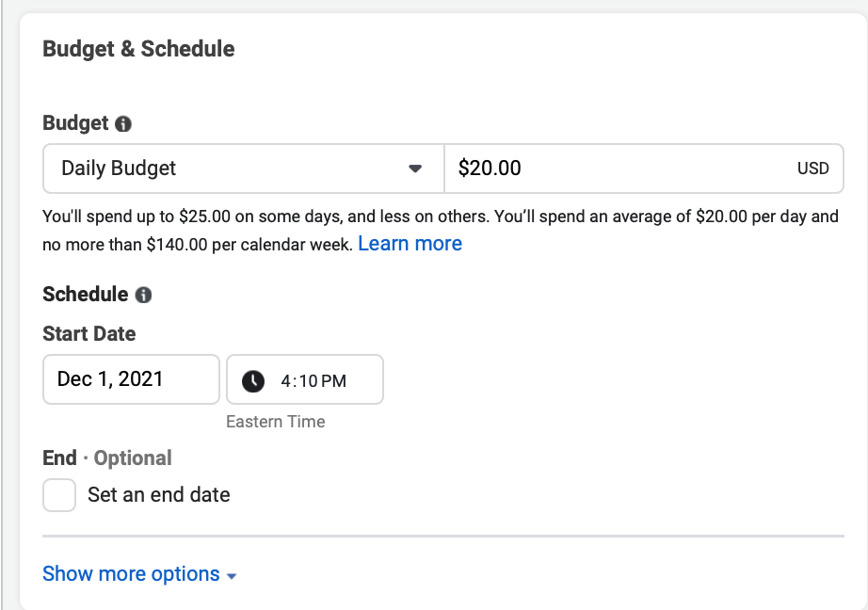Tick the Set an end date checkbox
This screenshot has height=610, width=868.
[x=59, y=495]
